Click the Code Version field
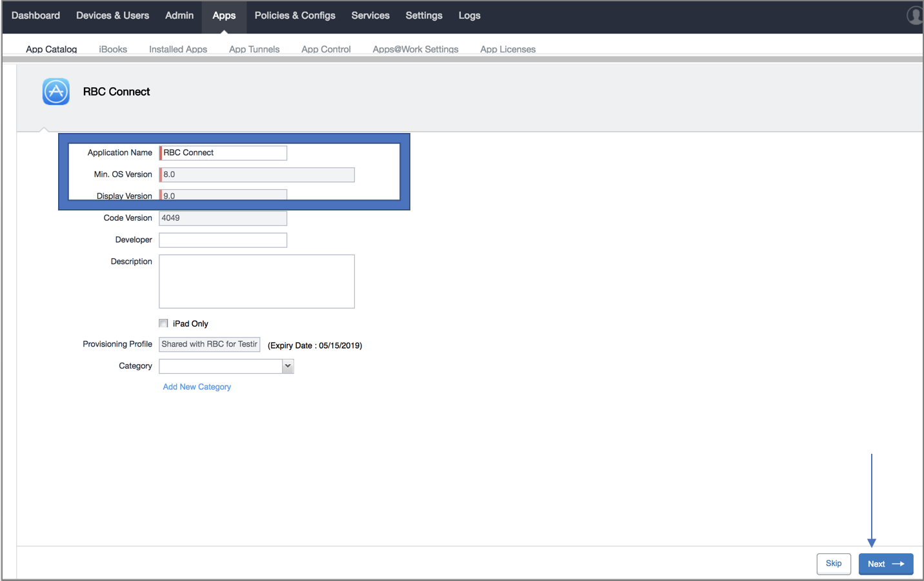Image resolution: width=924 pixels, height=581 pixels. click(223, 218)
